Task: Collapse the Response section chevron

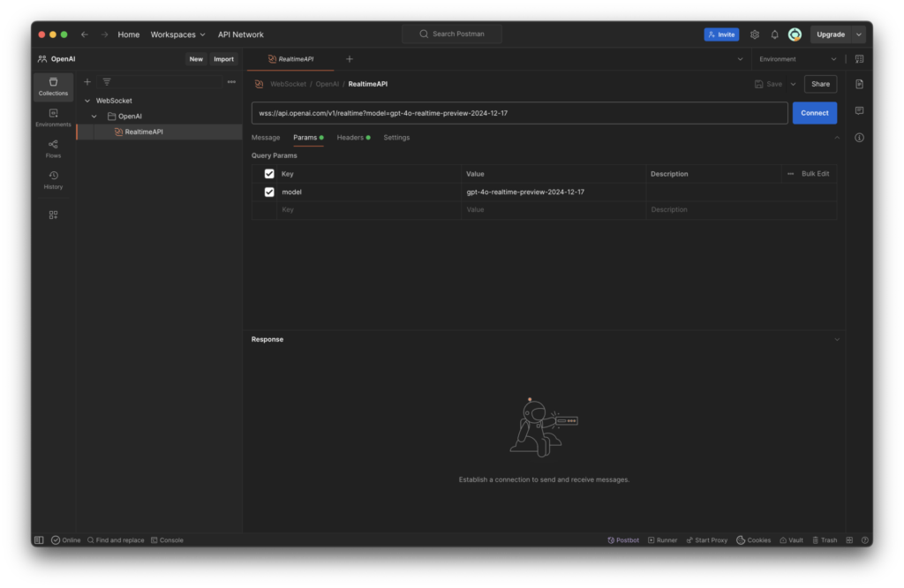Action: (x=837, y=340)
